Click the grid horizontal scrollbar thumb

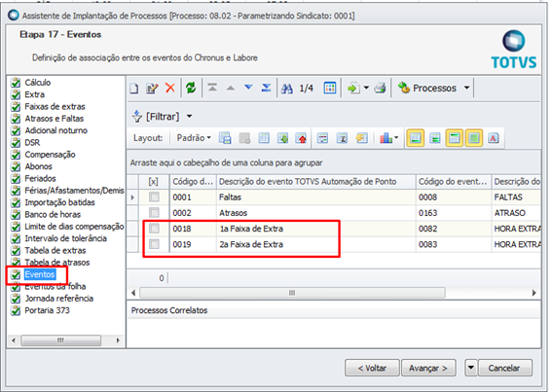(292, 293)
